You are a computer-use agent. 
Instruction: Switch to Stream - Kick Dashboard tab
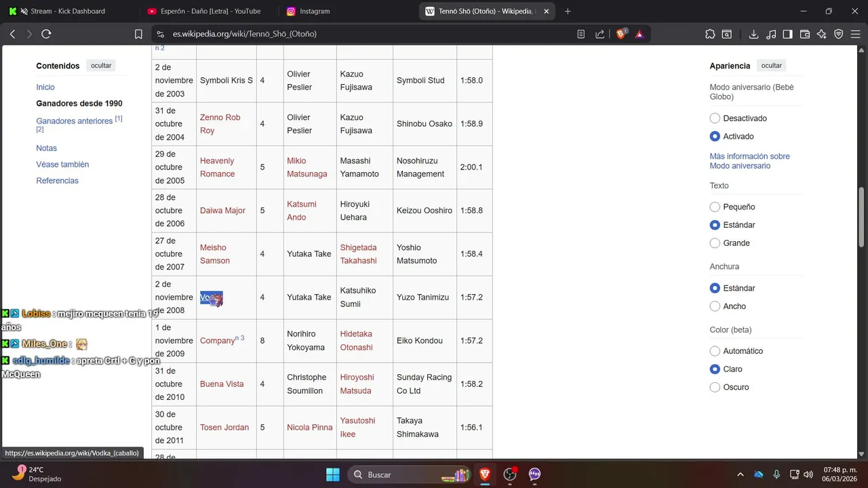point(68,11)
